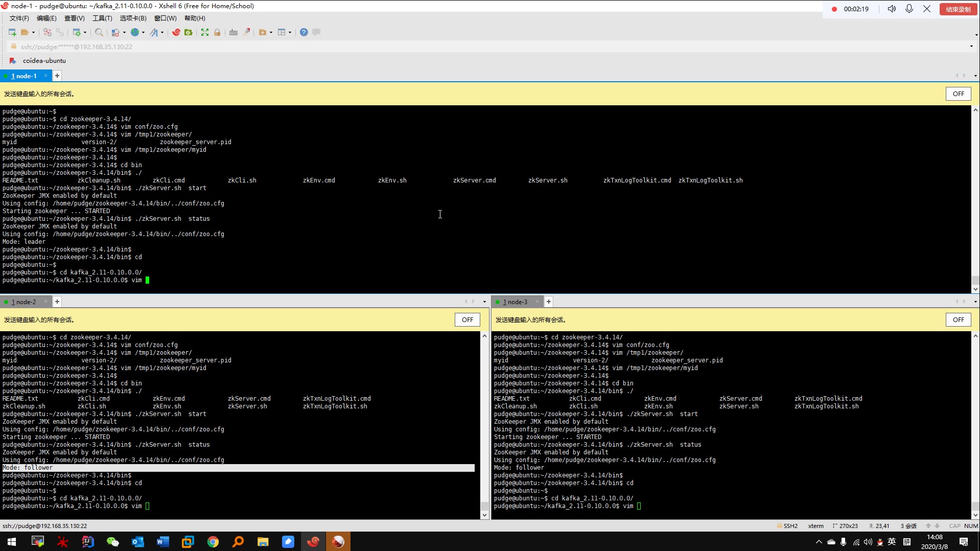Viewport: 980px width, 551px height.
Task: Open dropdown next to new folder icon
Action: pyautogui.click(x=271, y=32)
